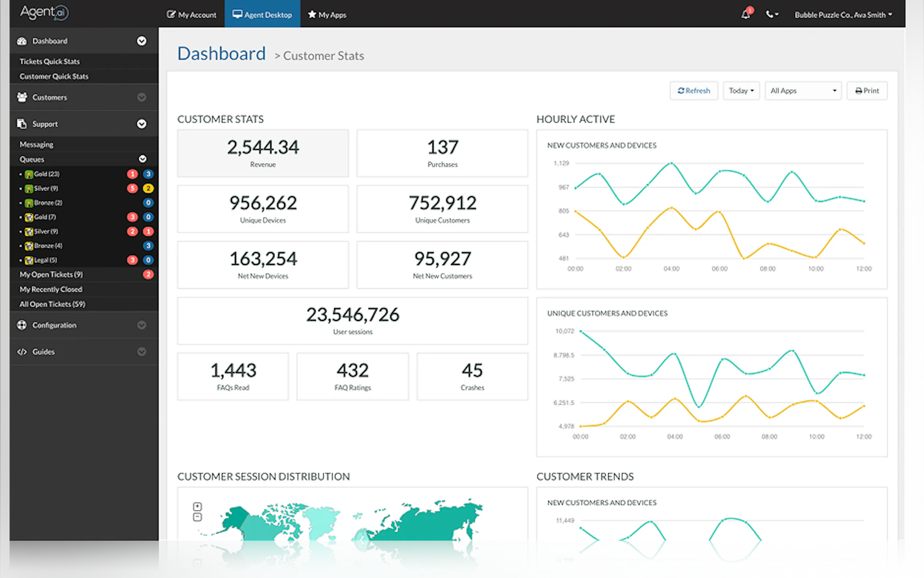924x578 pixels.
Task: Switch to the My Account tab
Action: click(191, 15)
